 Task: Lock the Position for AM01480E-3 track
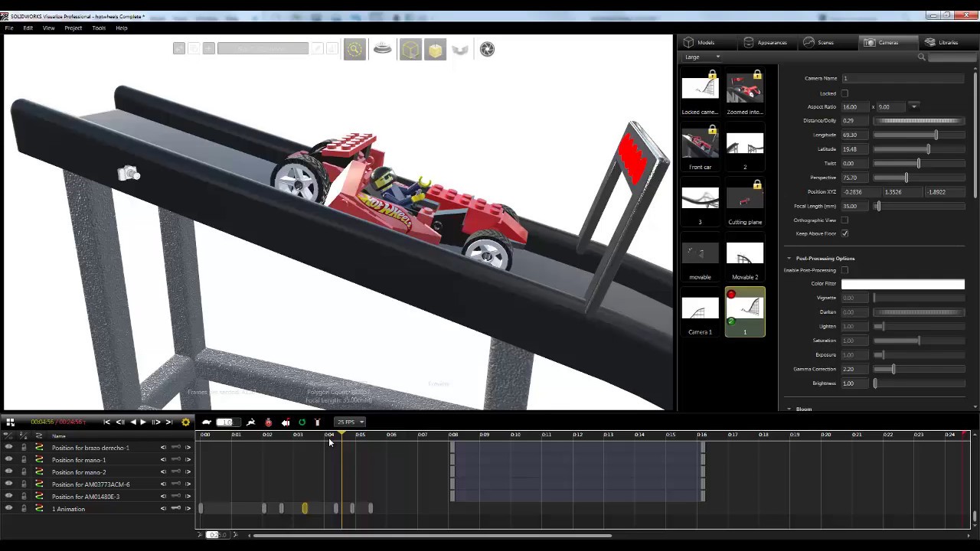(x=23, y=497)
